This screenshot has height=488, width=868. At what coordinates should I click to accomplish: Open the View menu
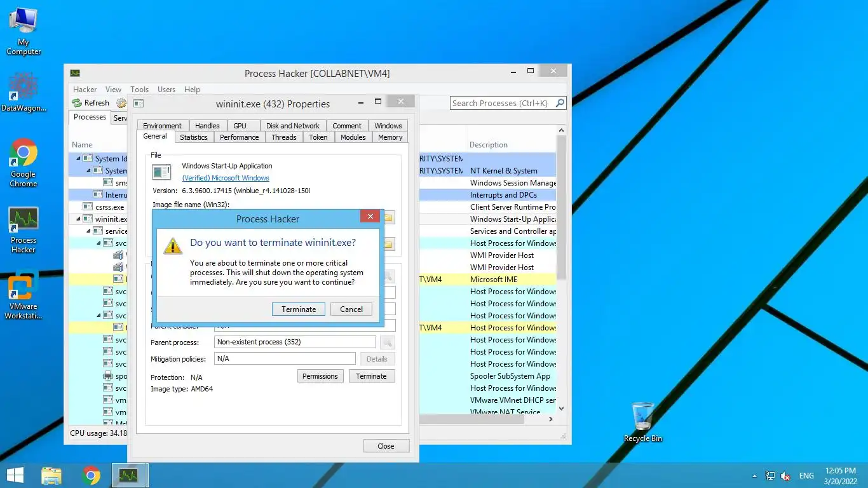pos(113,90)
